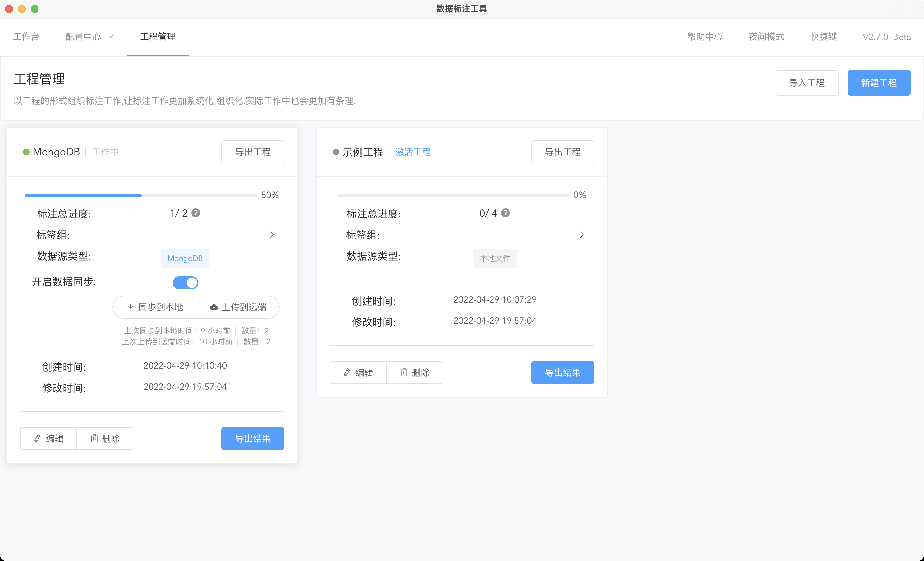Go to 工作台 tab
The height and width of the screenshot is (561, 924).
click(x=26, y=37)
